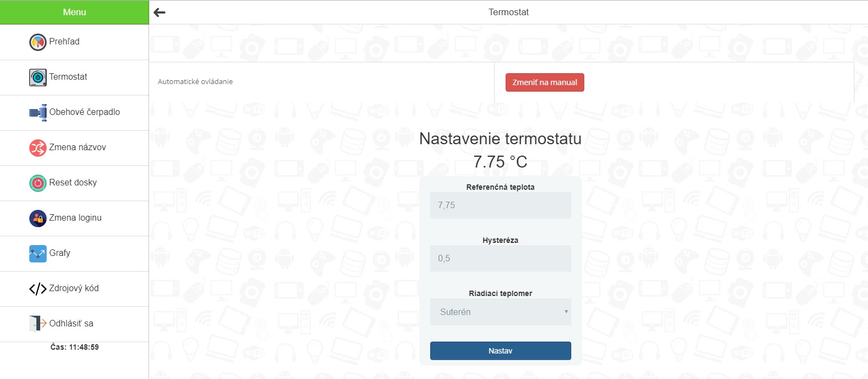Click the Prehľad gauge icon

(x=37, y=42)
